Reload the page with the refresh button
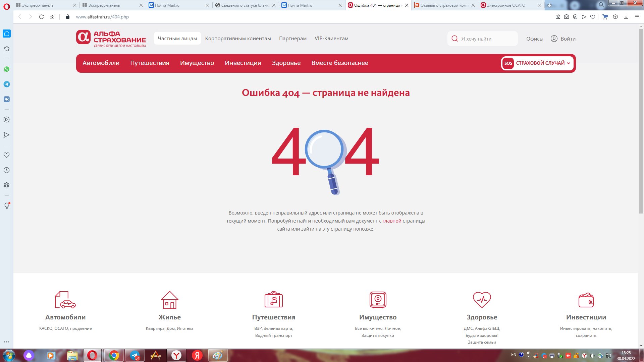Image resolution: width=644 pixels, height=362 pixels. point(41,17)
